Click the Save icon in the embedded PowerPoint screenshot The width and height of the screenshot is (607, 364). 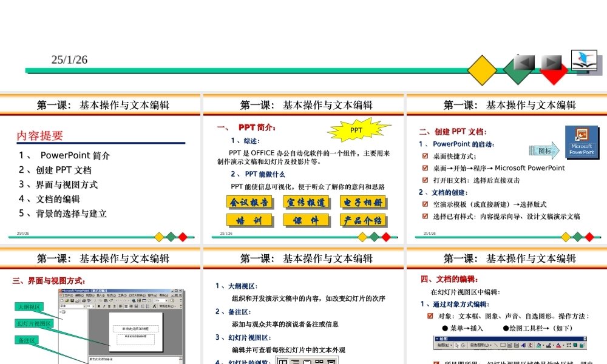pyautogui.click(x=72, y=300)
